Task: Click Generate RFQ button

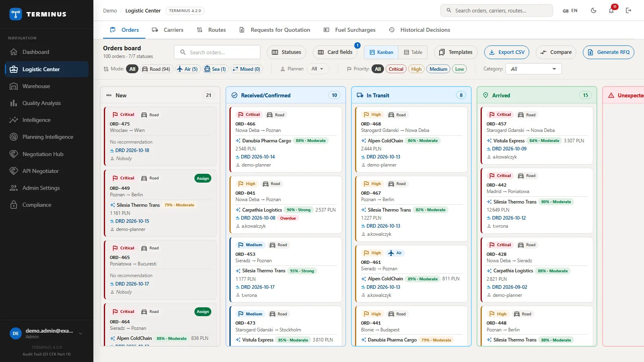Action: (x=609, y=52)
